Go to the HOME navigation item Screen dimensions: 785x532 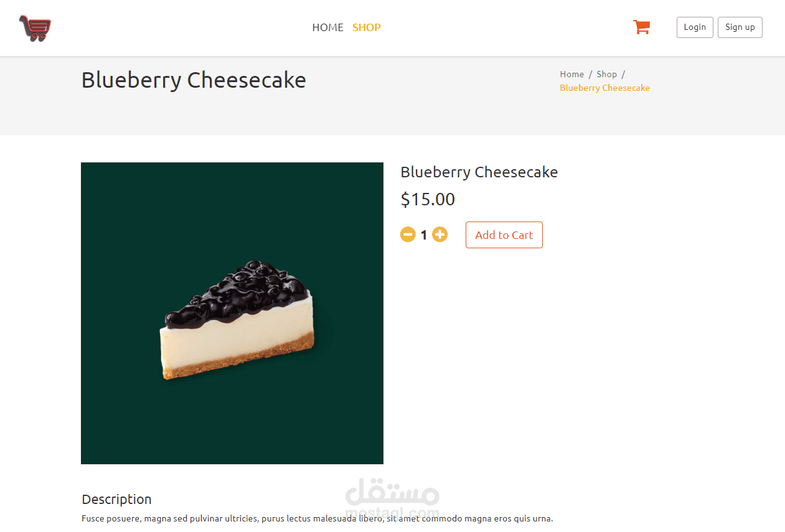pos(327,27)
